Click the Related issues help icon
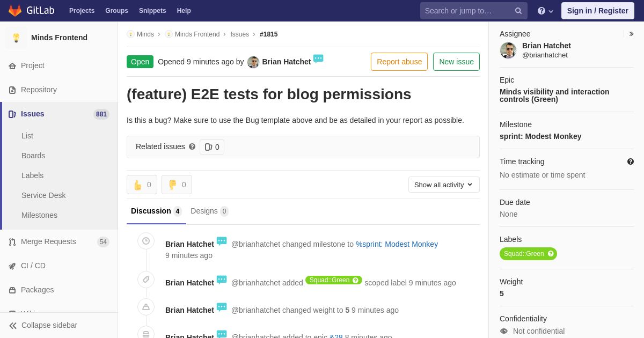 tap(192, 146)
